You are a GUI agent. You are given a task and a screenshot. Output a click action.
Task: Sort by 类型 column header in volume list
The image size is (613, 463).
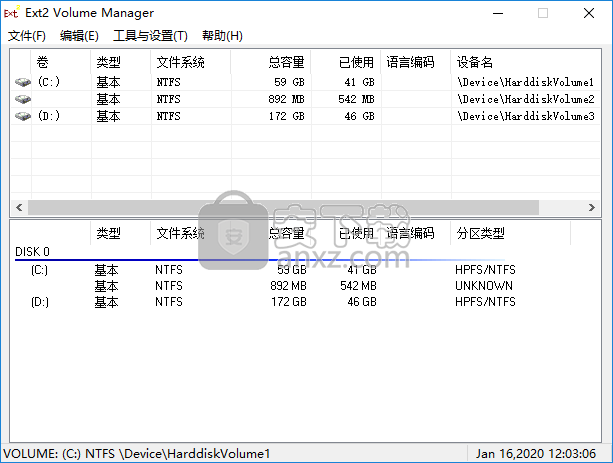121,62
